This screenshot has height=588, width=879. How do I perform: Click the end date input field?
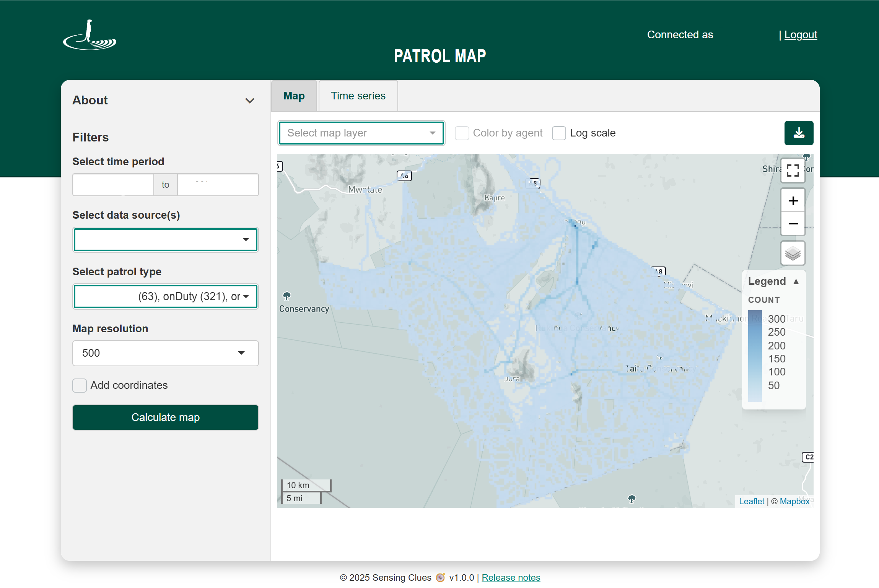click(218, 185)
